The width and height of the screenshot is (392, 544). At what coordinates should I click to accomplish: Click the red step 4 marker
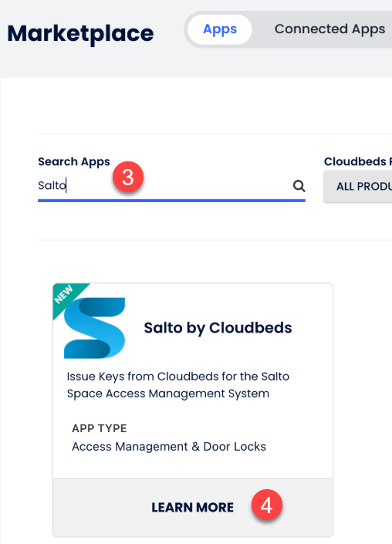(x=267, y=505)
